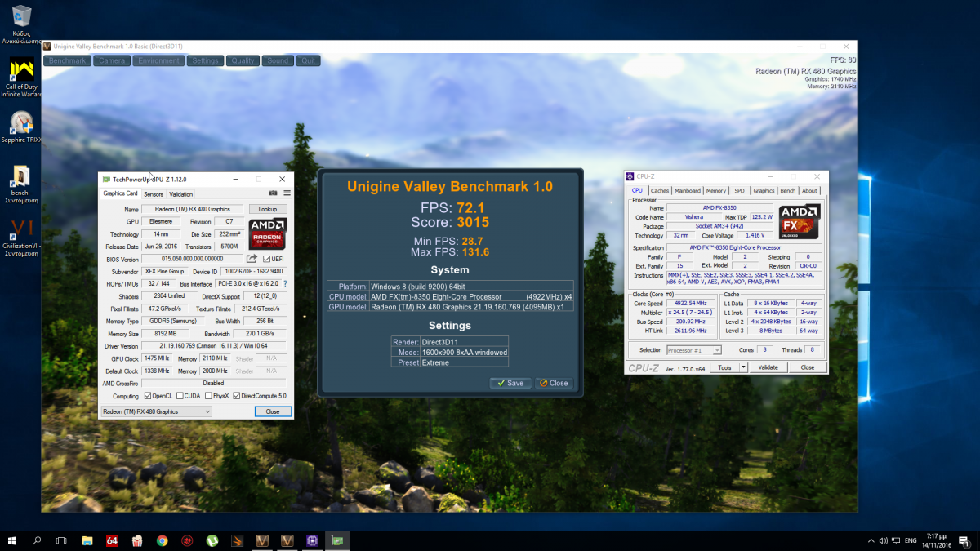Open the Bench tab in CPU-Z

point(787,190)
